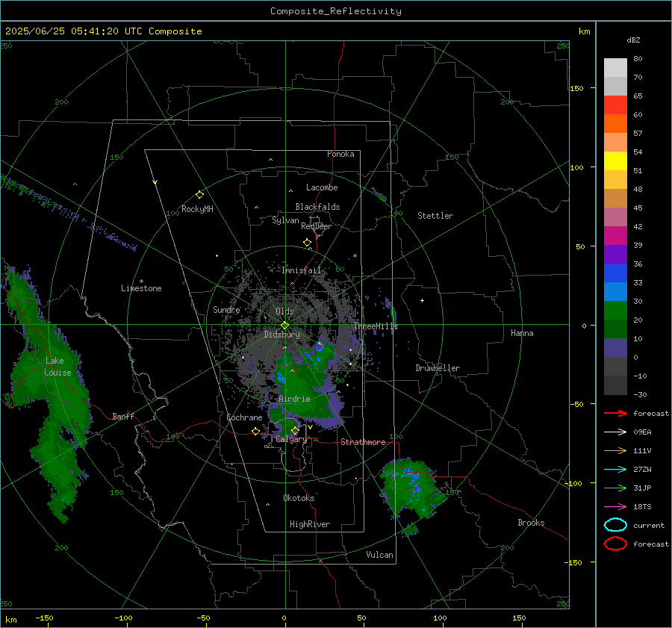Click the dBZ legend heading
The image size is (672, 628).
(x=633, y=40)
